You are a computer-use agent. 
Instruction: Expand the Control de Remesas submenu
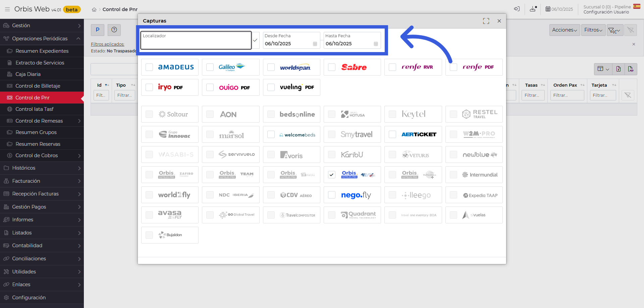pos(42,121)
